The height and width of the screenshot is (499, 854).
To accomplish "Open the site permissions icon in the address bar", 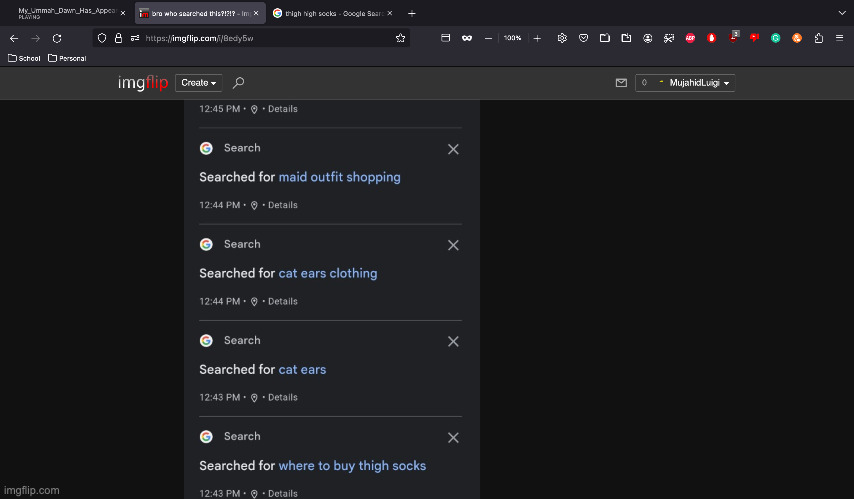I will 135,38.
